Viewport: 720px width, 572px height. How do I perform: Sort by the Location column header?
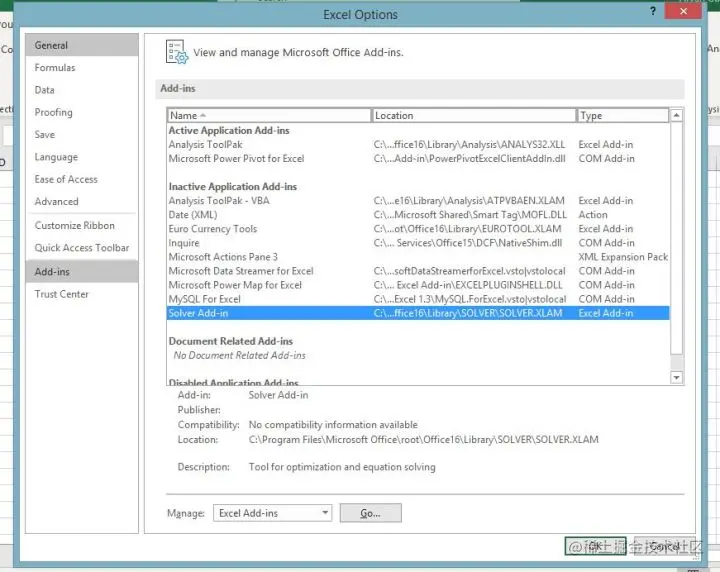[x=473, y=116]
